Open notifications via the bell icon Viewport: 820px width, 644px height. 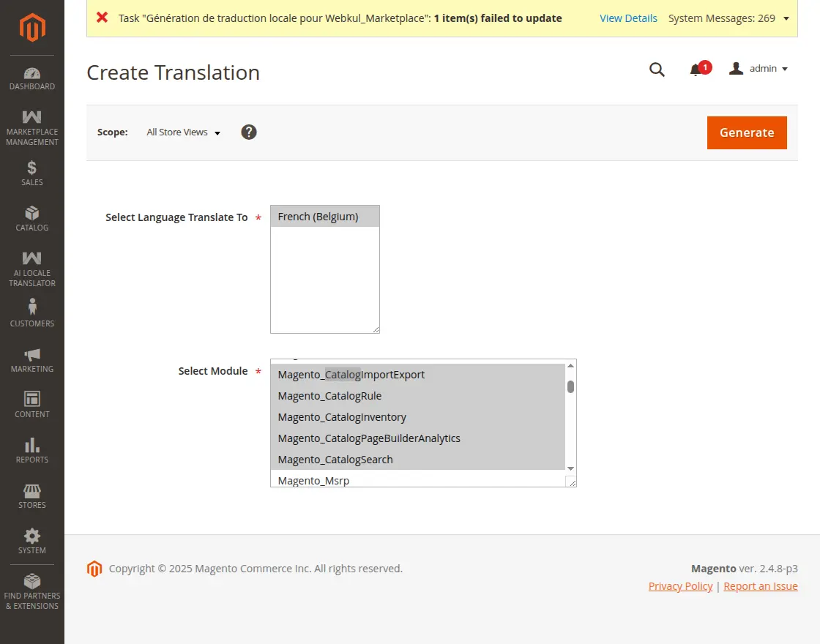[696, 70]
